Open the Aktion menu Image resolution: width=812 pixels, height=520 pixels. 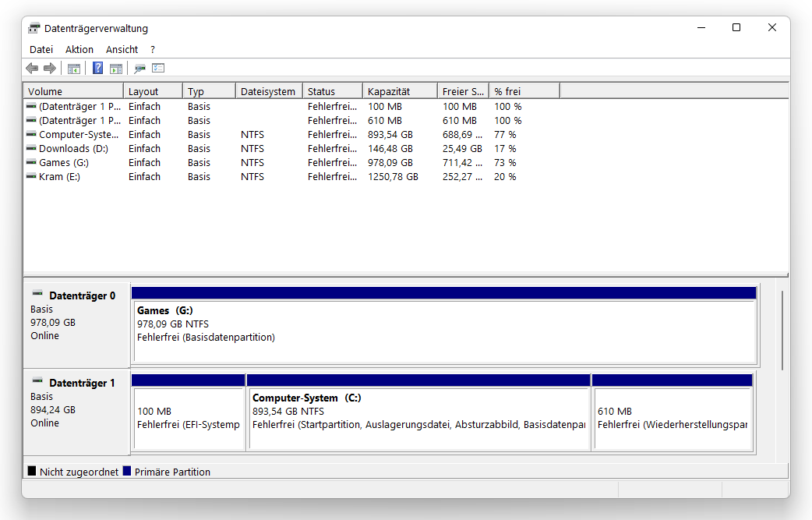(x=79, y=50)
